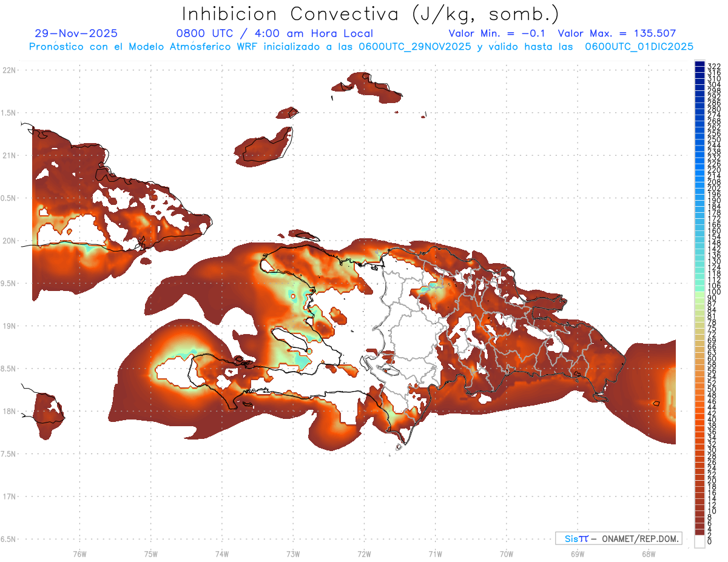Click the "322" color scale value
Image resolution: width=728 pixels, height=562 pixels.
coord(713,65)
